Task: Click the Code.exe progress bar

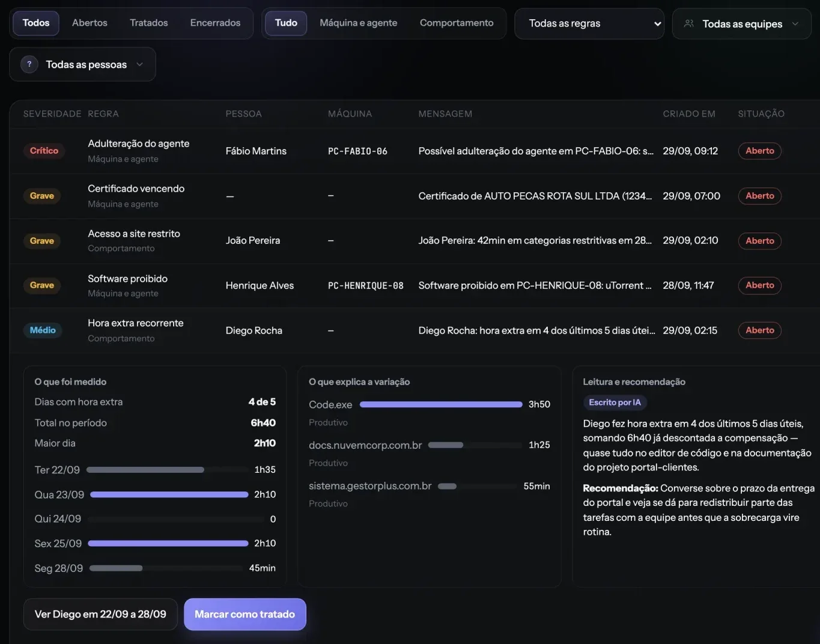Action: click(x=441, y=404)
